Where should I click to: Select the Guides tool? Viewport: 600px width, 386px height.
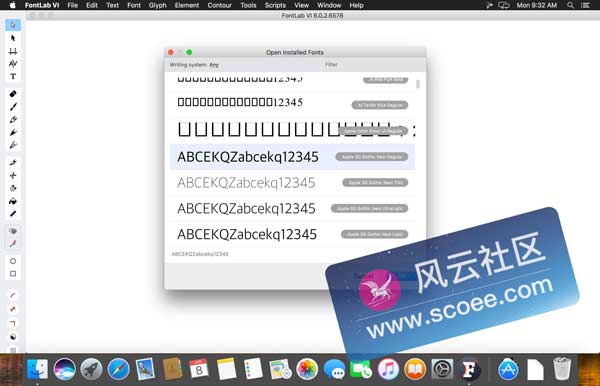[13, 51]
